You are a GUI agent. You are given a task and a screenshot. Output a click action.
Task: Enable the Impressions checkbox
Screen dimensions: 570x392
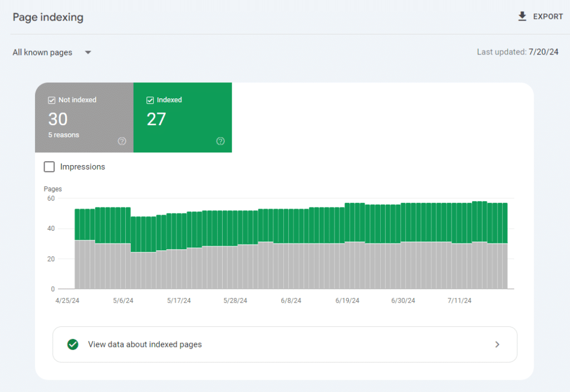50,167
